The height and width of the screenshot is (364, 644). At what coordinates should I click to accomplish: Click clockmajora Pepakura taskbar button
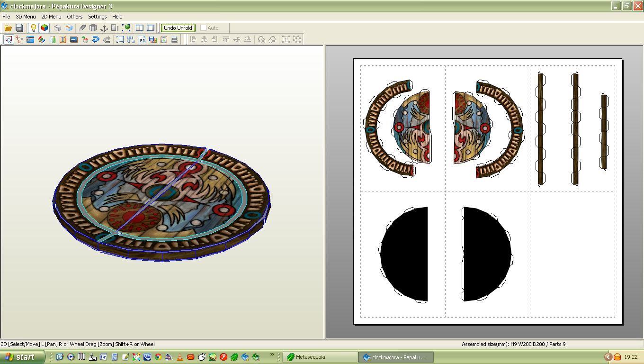point(396,357)
